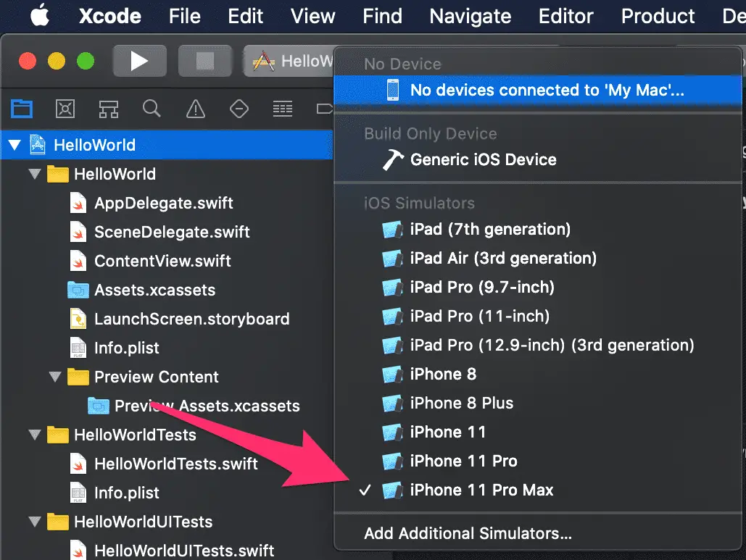Open the View menu

(x=312, y=16)
